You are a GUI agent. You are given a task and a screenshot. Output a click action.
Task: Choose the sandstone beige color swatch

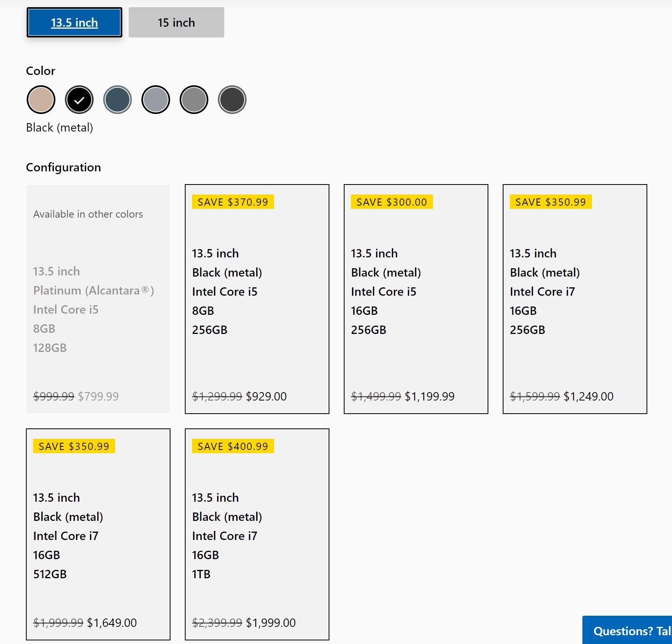pyautogui.click(x=41, y=100)
